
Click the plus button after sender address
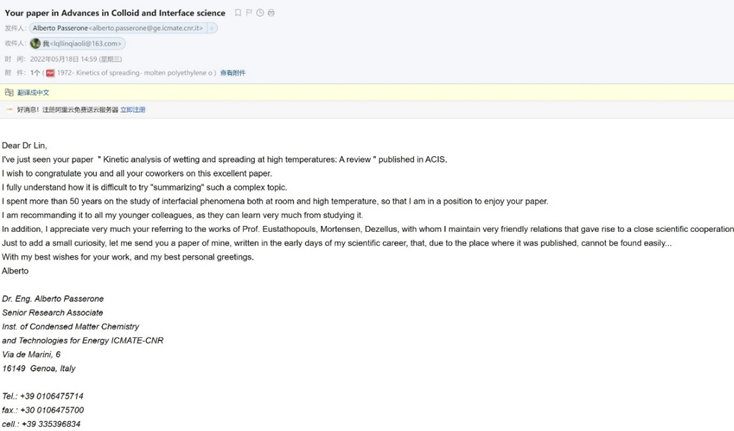(212, 29)
